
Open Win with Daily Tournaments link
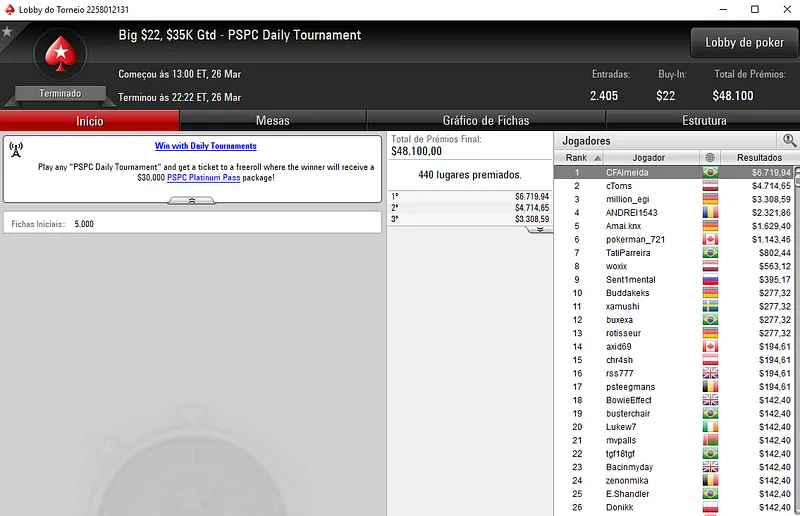[206, 146]
